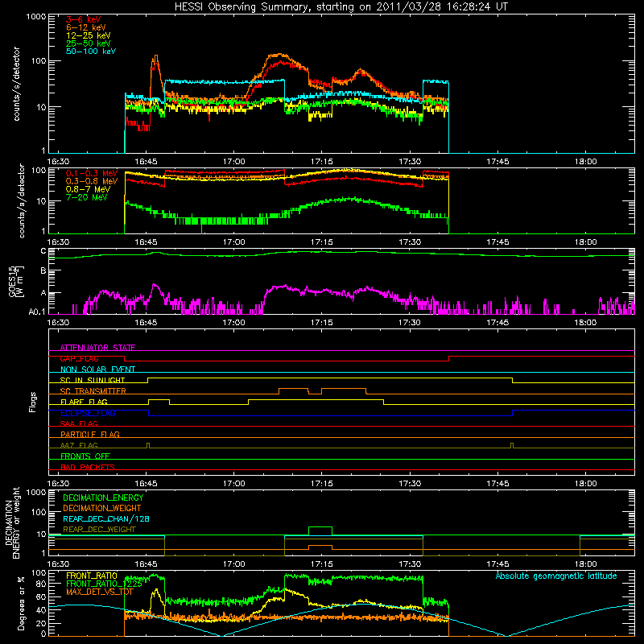Click the 0.3-0.8 MeV legend label
This screenshot has width=644, height=644.
[92, 181]
